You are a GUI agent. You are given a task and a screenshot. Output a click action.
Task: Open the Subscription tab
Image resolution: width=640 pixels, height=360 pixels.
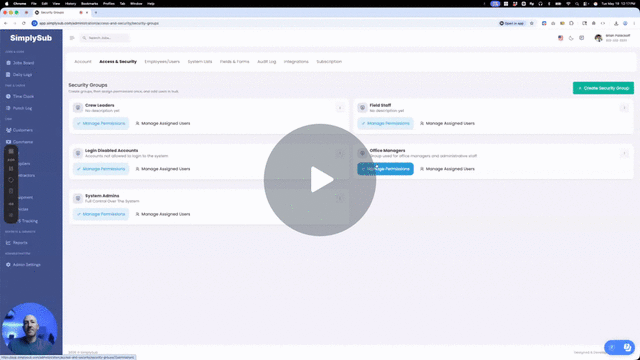click(329, 62)
